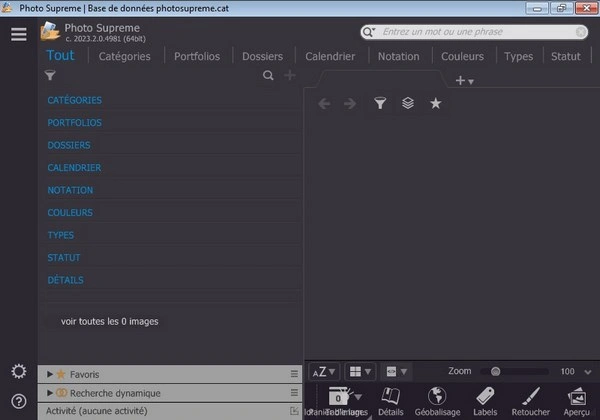Open settings gear in left sidebar
Image resolution: width=600 pixels, height=420 pixels.
[x=18, y=372]
